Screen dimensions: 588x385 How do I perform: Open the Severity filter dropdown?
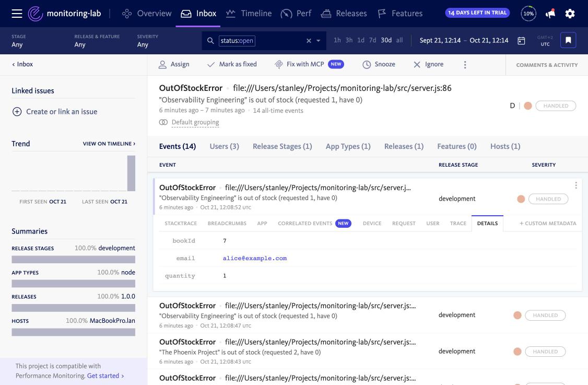(147, 41)
